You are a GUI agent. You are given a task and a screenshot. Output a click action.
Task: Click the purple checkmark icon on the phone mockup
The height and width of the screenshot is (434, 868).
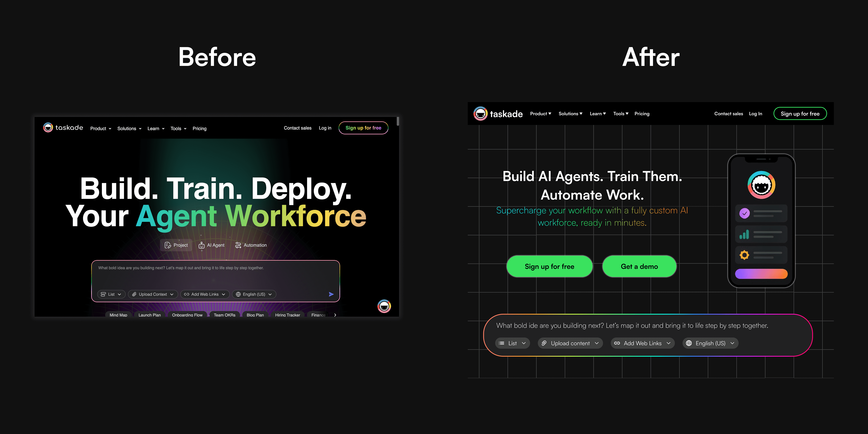(744, 213)
